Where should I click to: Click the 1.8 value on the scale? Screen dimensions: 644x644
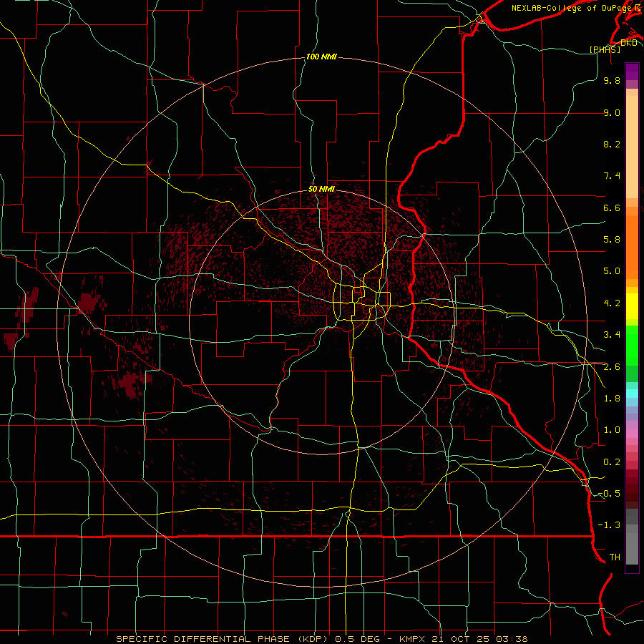coord(612,399)
